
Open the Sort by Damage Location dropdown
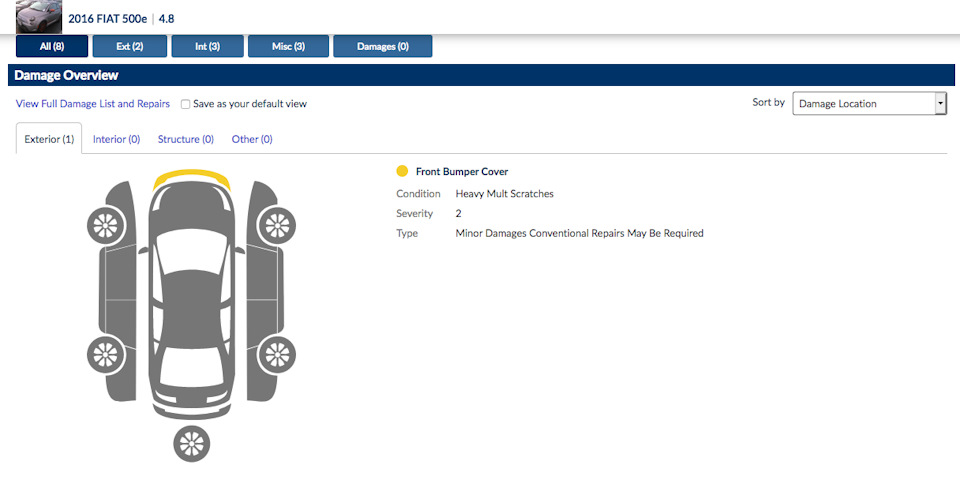[x=869, y=104]
